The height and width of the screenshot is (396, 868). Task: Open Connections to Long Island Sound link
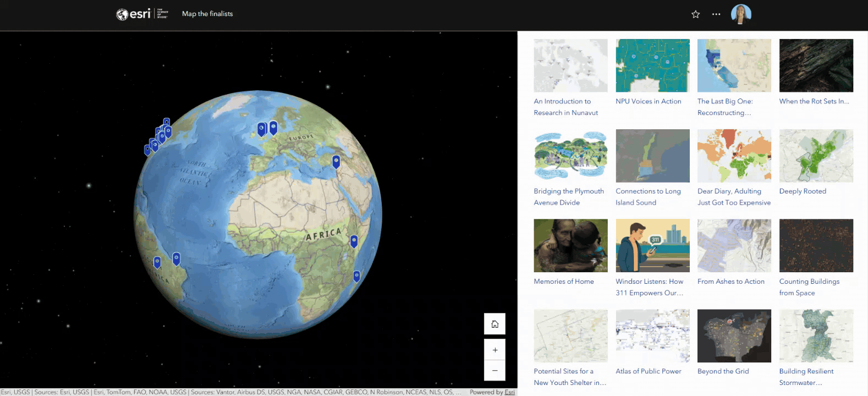point(648,197)
